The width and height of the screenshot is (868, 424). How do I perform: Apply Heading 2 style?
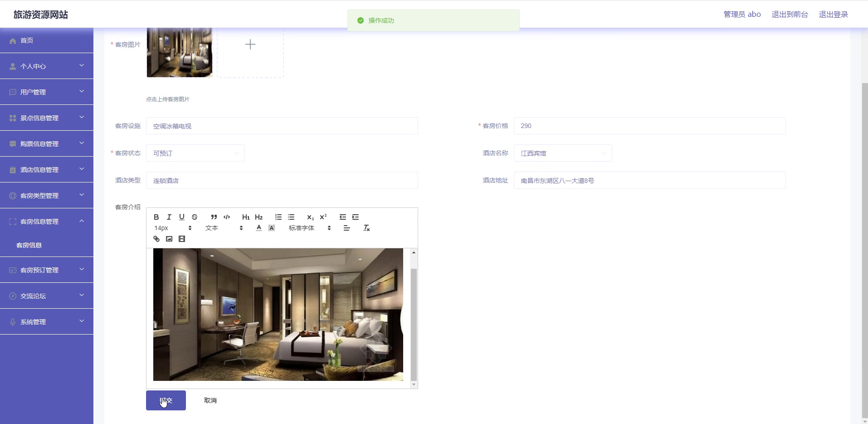click(x=259, y=217)
